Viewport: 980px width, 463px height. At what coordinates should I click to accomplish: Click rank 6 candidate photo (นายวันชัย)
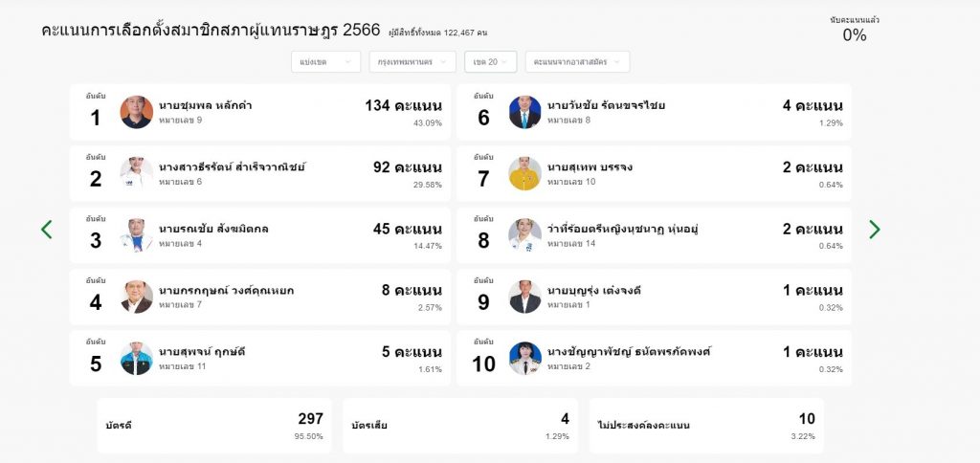(x=524, y=112)
